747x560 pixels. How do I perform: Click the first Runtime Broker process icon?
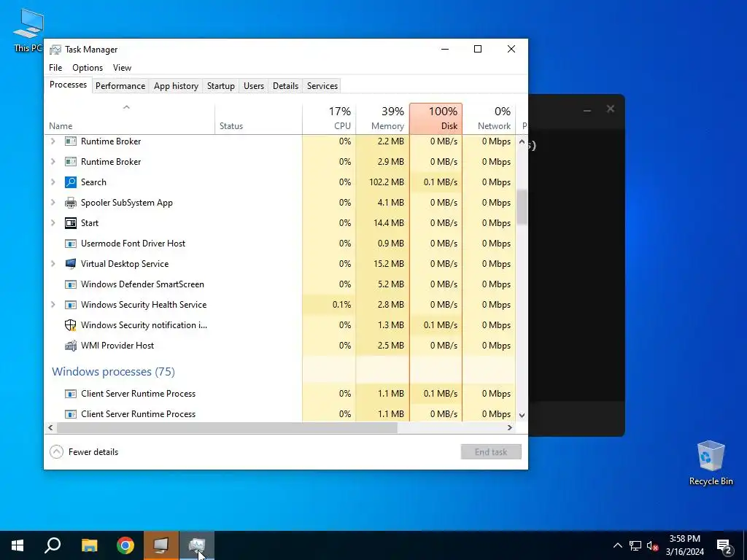pyautogui.click(x=71, y=141)
